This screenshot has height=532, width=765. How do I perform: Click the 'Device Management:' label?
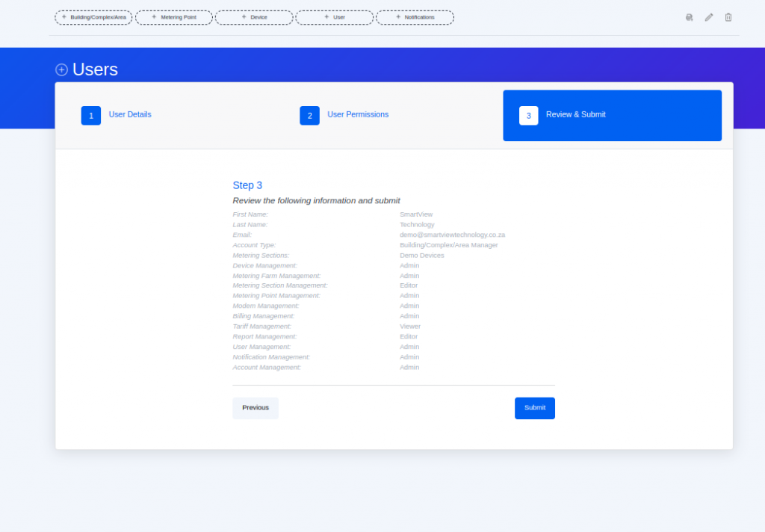point(265,265)
